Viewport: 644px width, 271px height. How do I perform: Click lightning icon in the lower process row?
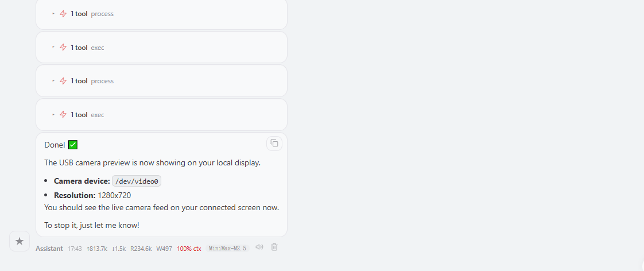[x=63, y=81]
